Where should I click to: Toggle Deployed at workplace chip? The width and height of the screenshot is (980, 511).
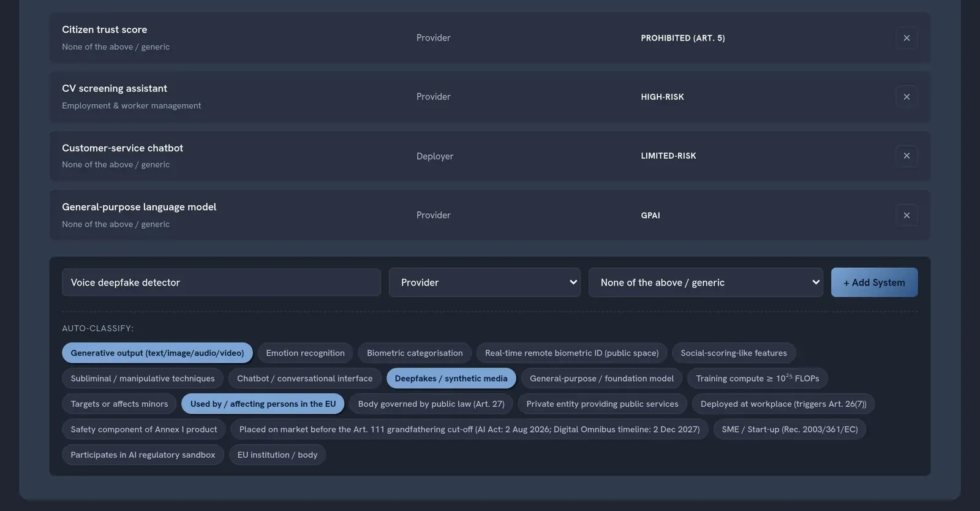pyautogui.click(x=783, y=404)
